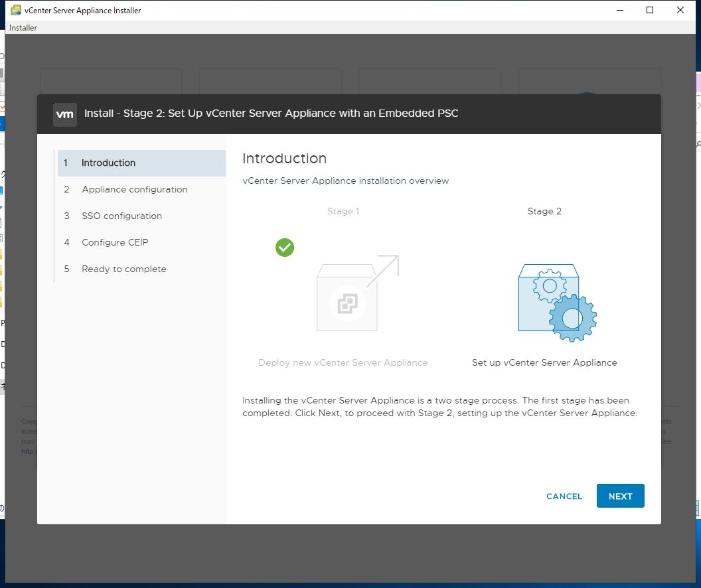Click 'Deploy new vCenter Server Appliance' text
701x588 pixels.
pyautogui.click(x=343, y=362)
